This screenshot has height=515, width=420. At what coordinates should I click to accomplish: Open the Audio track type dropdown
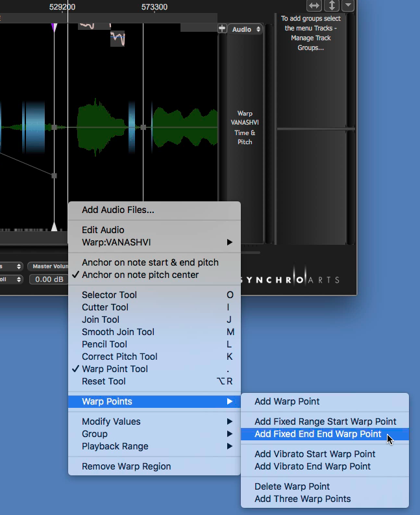click(245, 29)
